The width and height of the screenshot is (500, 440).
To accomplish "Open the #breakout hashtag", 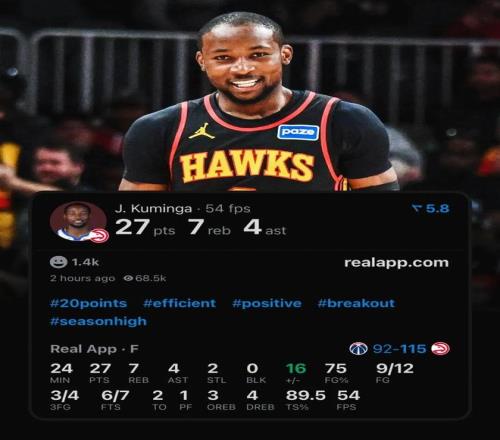I will pyautogui.click(x=356, y=303).
